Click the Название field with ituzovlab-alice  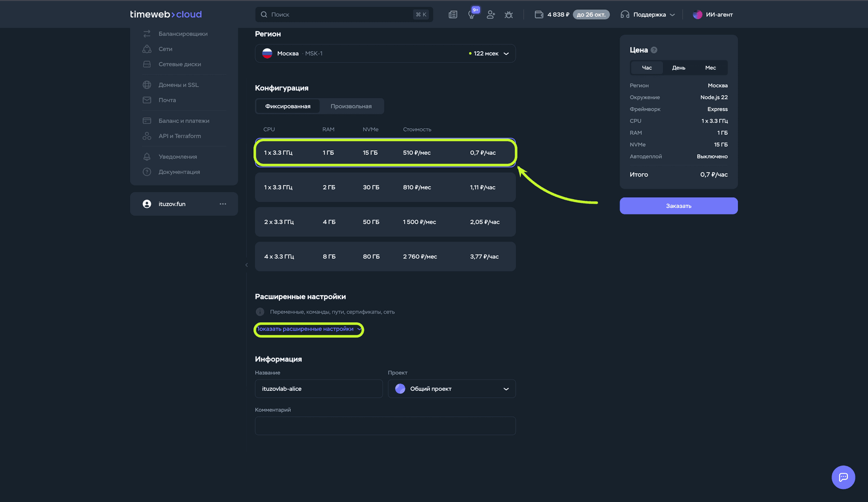click(x=319, y=389)
